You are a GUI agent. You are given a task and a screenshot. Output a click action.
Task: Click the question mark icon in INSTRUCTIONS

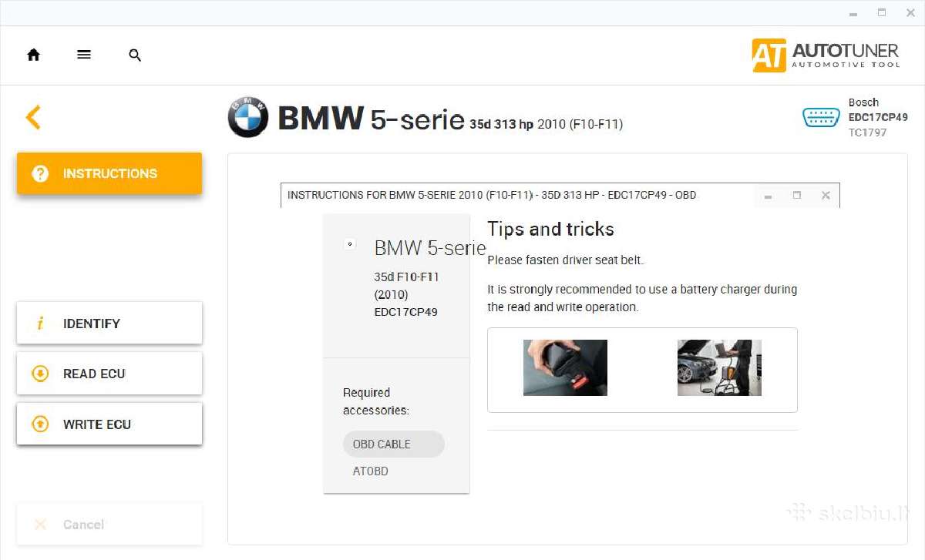40,173
